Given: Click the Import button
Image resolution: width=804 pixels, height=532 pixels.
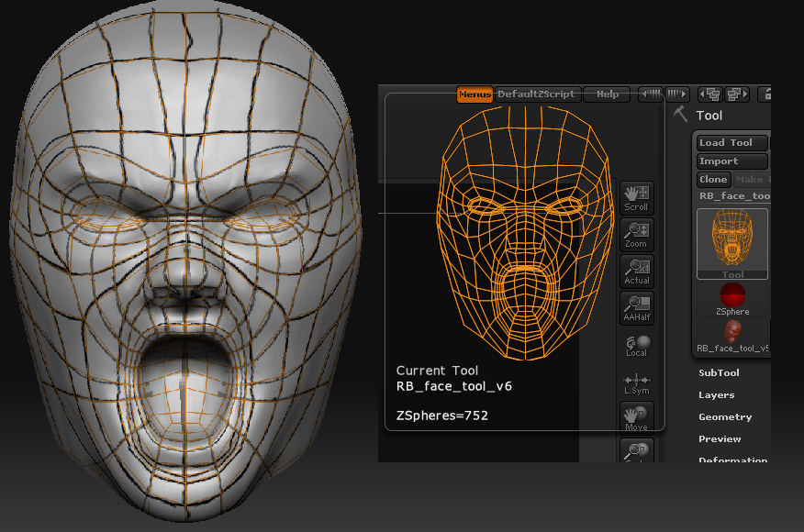Looking at the screenshot, I should [x=732, y=161].
